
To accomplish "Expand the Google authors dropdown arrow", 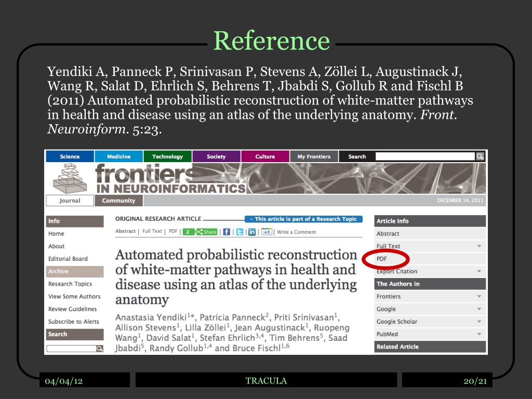I will pos(479,309).
